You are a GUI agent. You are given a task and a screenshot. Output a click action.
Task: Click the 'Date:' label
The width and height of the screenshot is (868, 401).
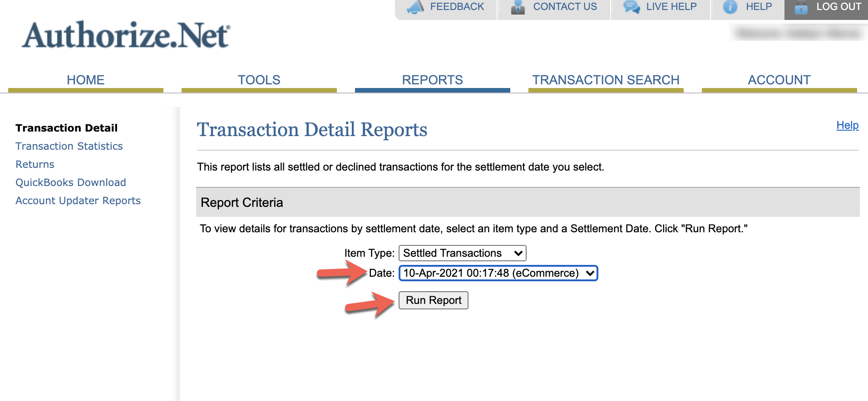click(x=382, y=273)
